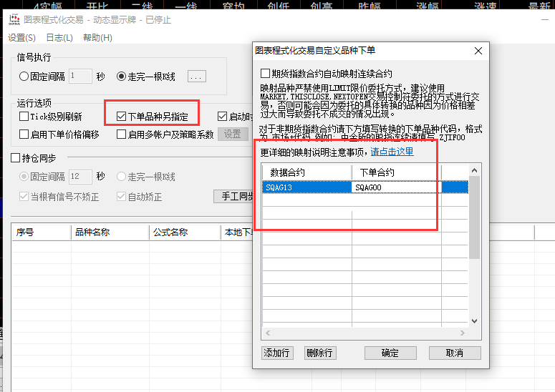Click the interval seconds field in 信号执行
Image resolution: width=555 pixels, height=392 pixels.
click(x=80, y=76)
